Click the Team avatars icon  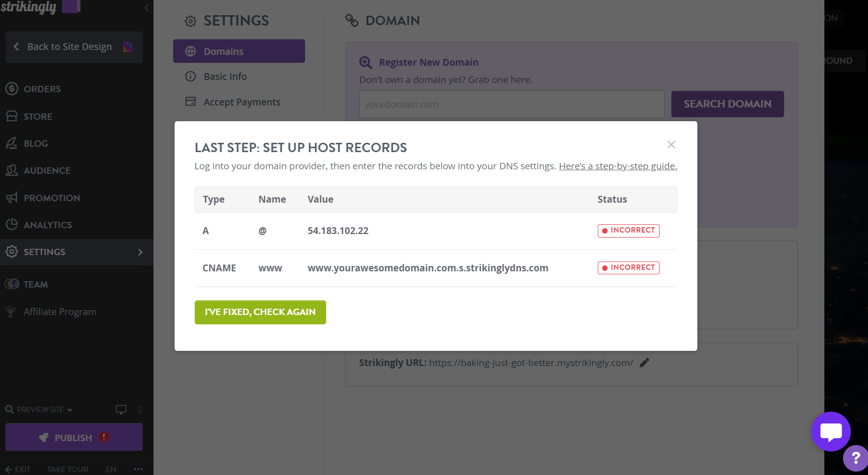click(x=12, y=284)
